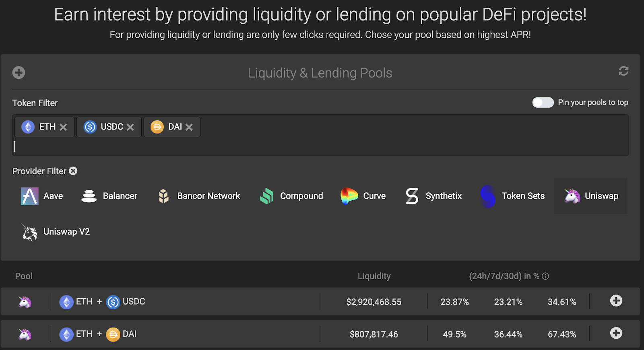Viewport: 644px width, 350px height.
Task: Expand the ETH + USDC pool row
Action: [x=616, y=301]
